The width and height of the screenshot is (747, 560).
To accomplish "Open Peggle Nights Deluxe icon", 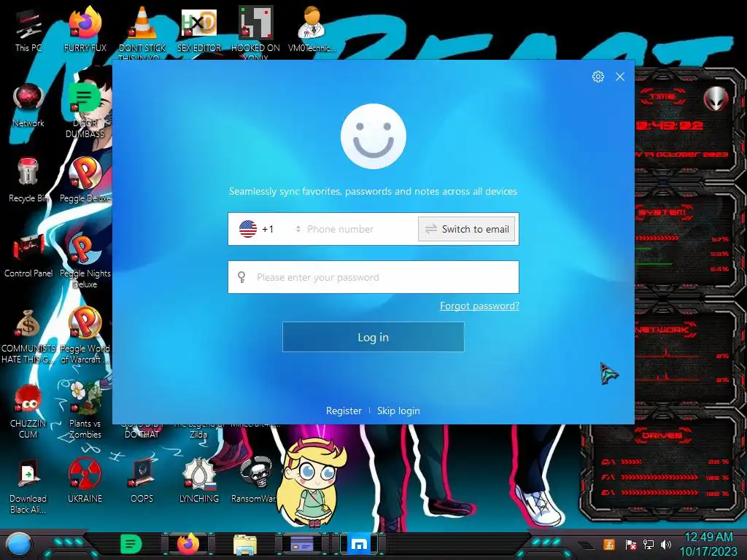I will (85, 260).
